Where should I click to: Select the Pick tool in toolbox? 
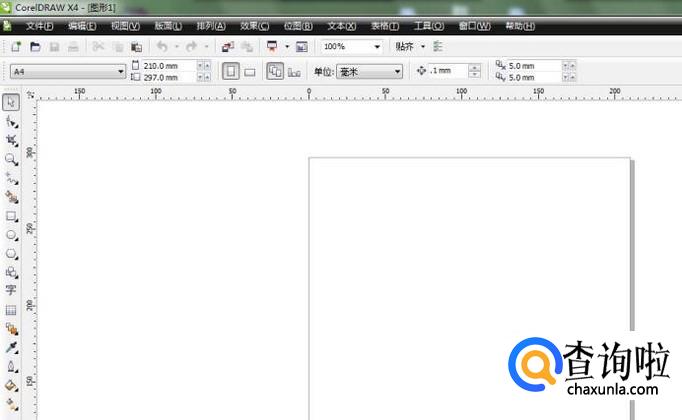tap(11, 102)
